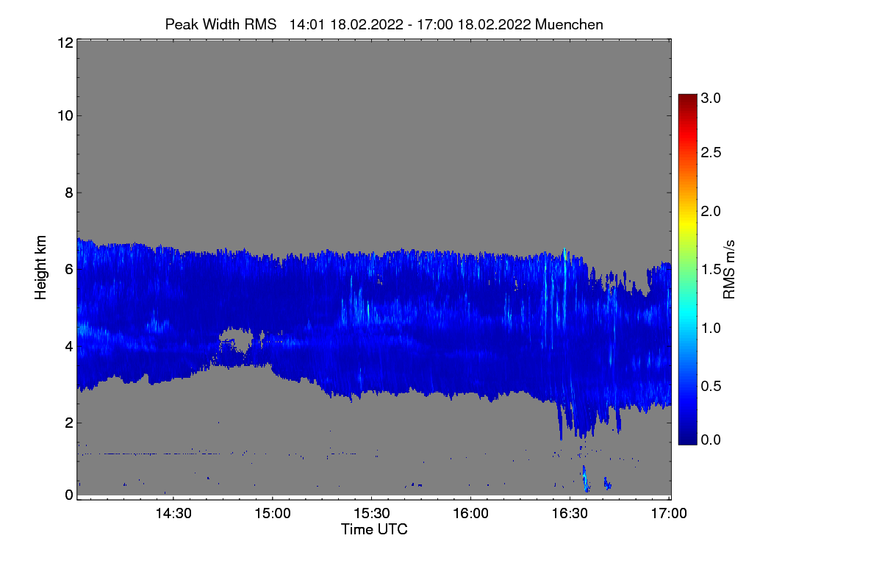Click the 17:00 time tick label
Screen dimensions: 882x588
pyautogui.click(x=668, y=513)
